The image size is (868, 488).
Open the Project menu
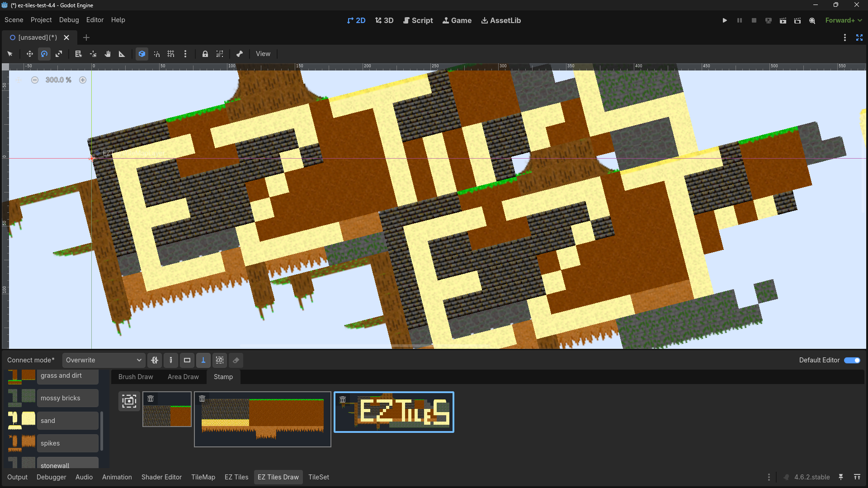click(41, 20)
